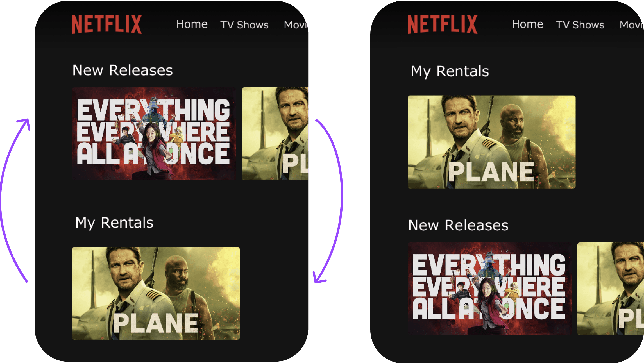The image size is (644, 363).
Task: Open Plane thumbnail under right My Rentals
Action: coord(491,142)
